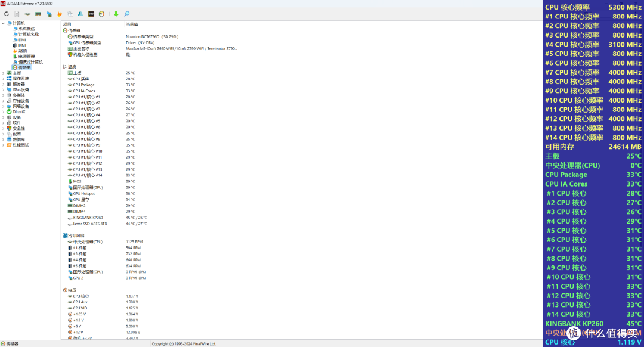Click CPU Package 33°C in OSD panel
The width and height of the screenshot is (644, 347).
(x=593, y=175)
